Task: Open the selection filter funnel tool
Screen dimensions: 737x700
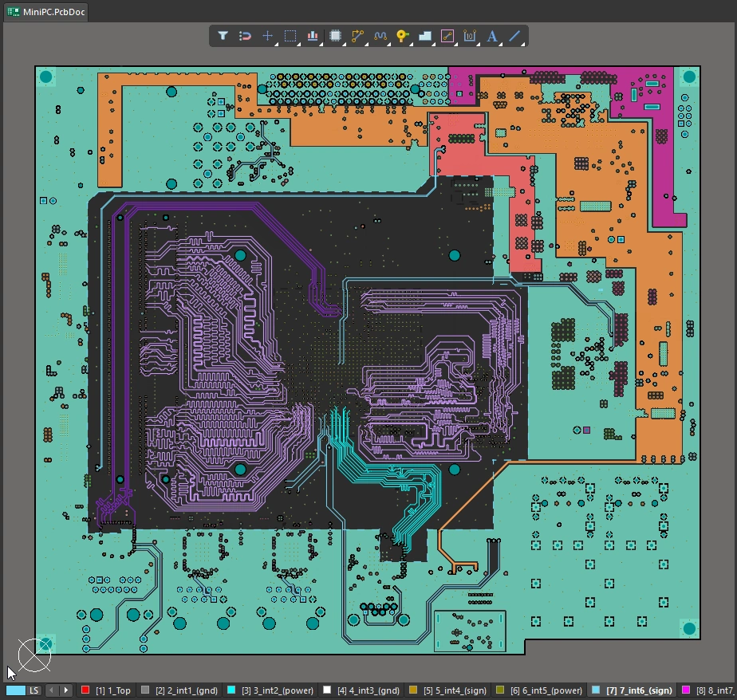Action: (223, 36)
